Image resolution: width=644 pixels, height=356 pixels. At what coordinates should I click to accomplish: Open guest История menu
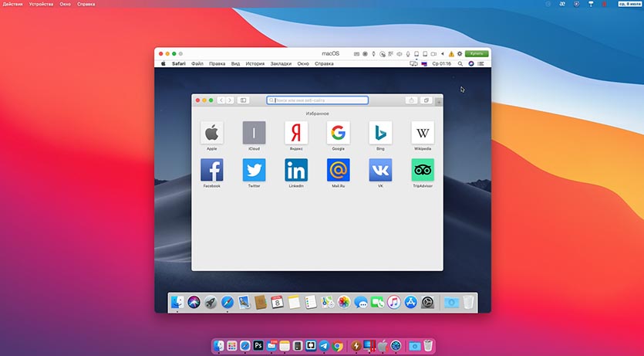click(x=255, y=64)
